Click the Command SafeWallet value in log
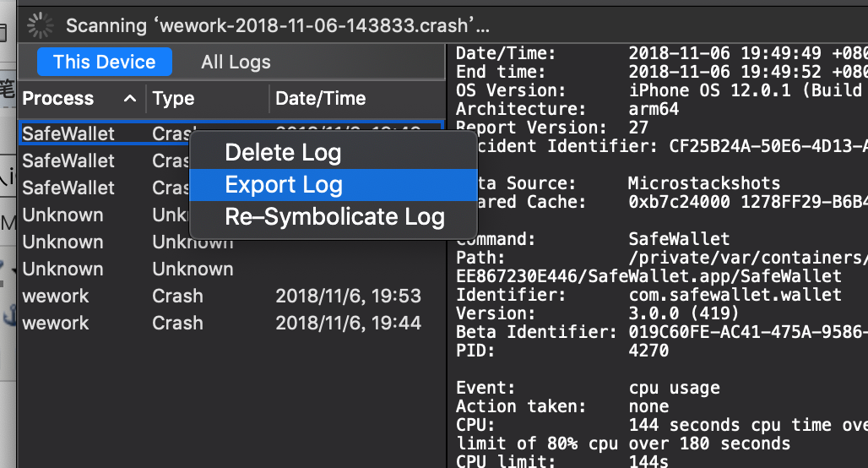Image resolution: width=868 pixels, height=468 pixels. coord(679,239)
